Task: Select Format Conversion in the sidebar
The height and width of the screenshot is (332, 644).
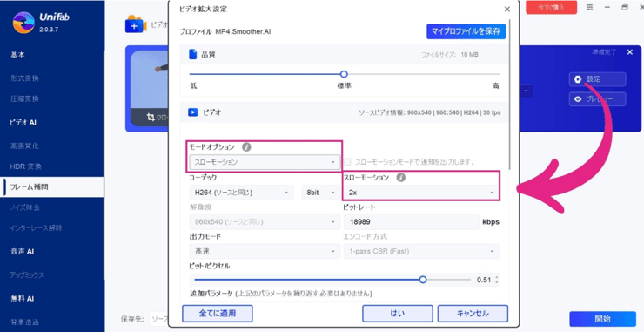Action: point(24,78)
